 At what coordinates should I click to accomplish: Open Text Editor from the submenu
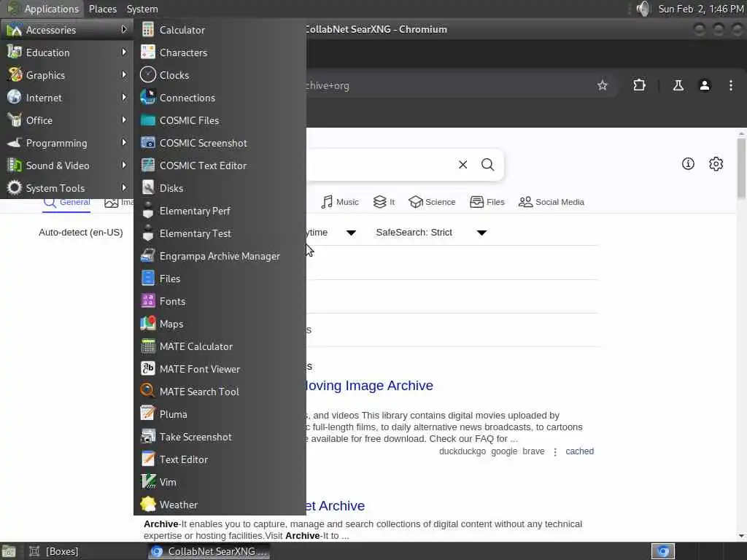[220, 459]
